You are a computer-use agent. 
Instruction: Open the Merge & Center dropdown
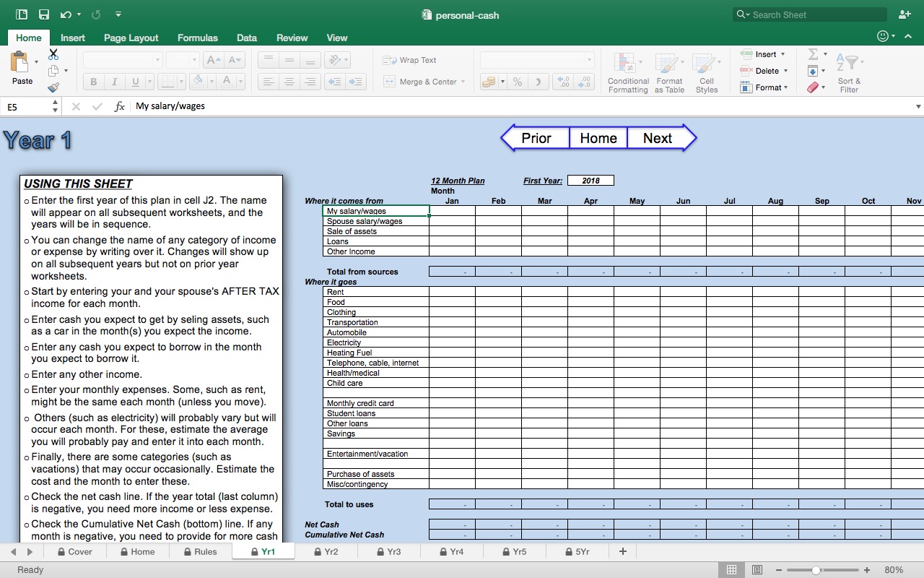pos(463,82)
